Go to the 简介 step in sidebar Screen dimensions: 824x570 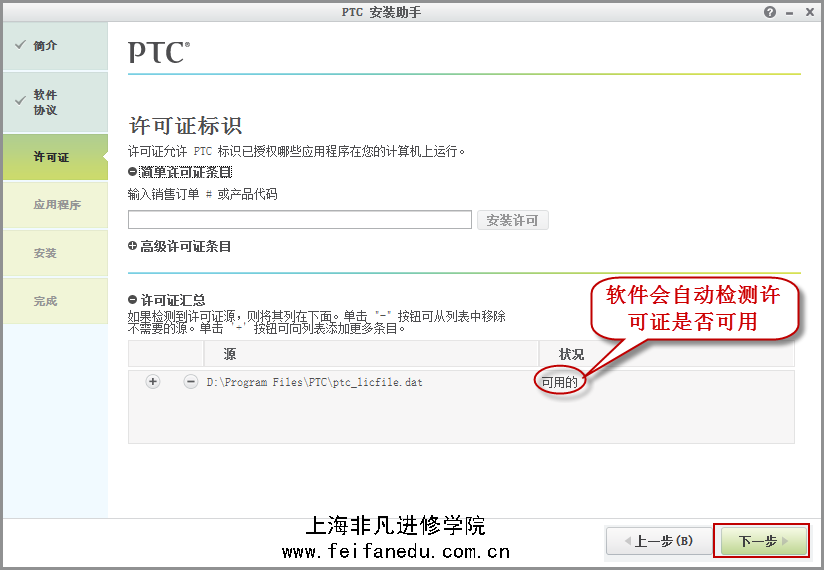pos(55,46)
